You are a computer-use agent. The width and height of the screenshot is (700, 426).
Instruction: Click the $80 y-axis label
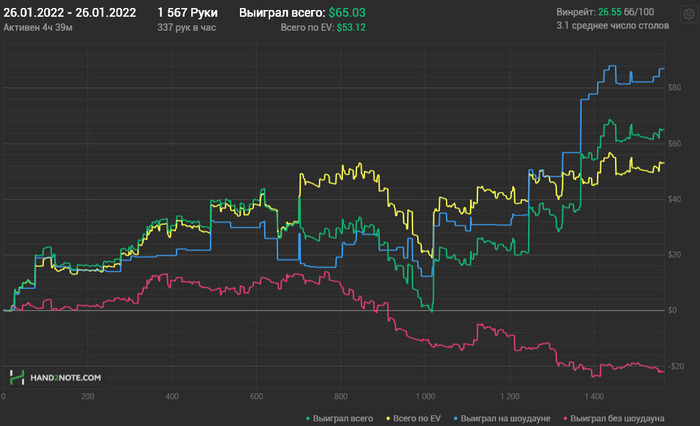click(x=675, y=88)
